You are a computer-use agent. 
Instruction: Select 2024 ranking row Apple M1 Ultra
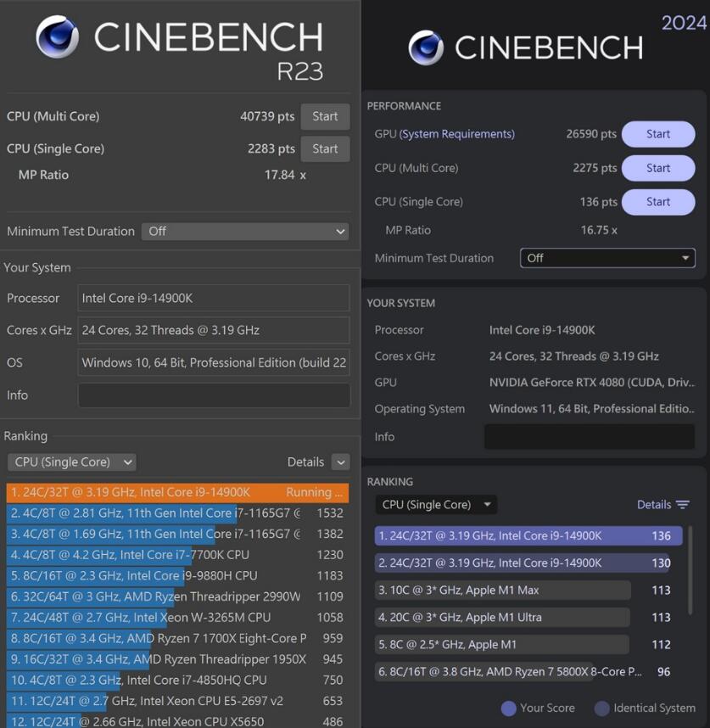[528, 618]
